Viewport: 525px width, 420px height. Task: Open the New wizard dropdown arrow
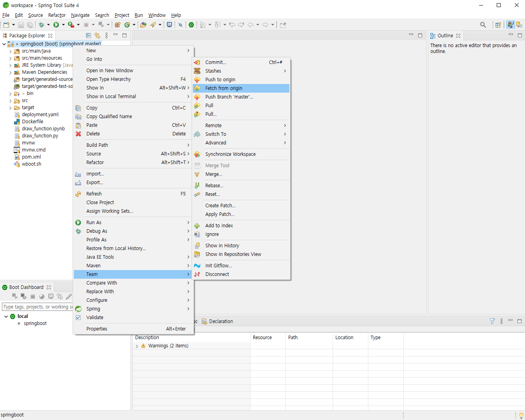(x=13, y=25)
